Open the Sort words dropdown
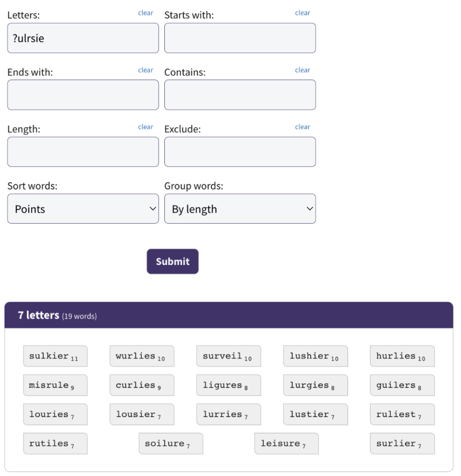The image size is (461, 476). tap(83, 209)
